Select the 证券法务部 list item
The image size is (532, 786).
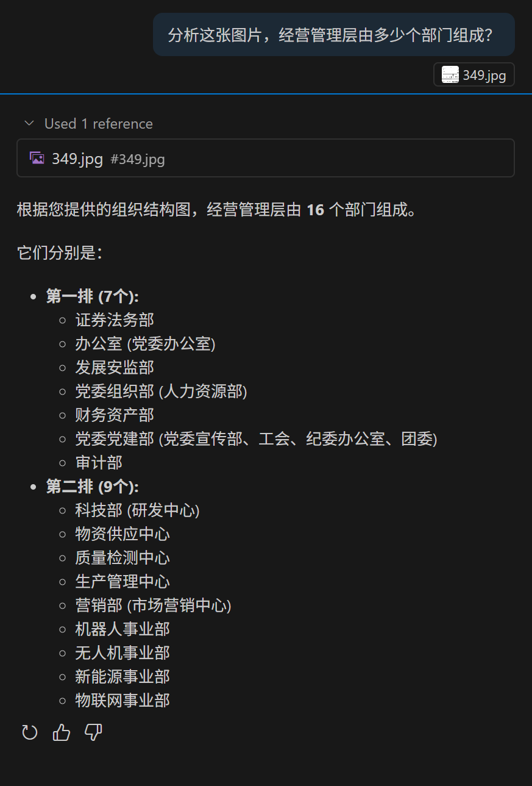(115, 320)
